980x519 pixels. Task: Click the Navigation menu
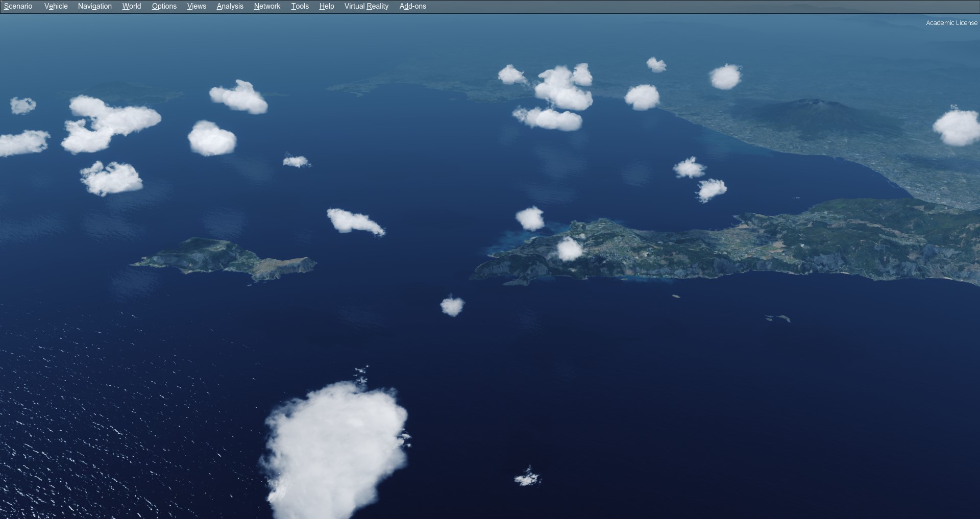click(94, 6)
